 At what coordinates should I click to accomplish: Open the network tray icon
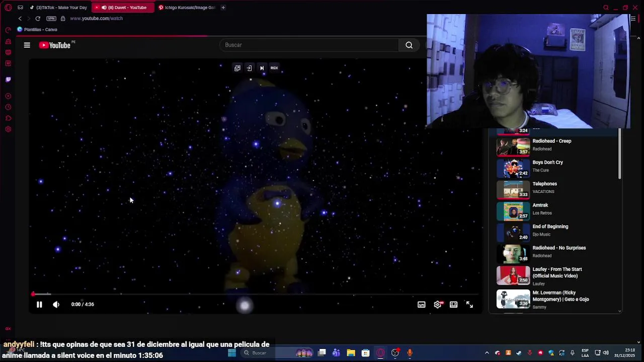pyautogui.click(x=598, y=353)
